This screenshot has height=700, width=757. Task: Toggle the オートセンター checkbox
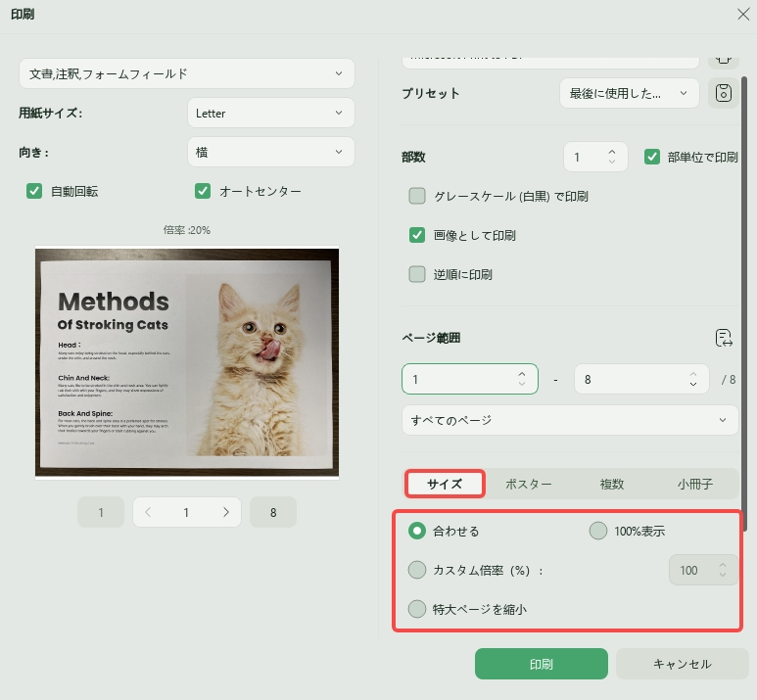pyautogui.click(x=203, y=191)
